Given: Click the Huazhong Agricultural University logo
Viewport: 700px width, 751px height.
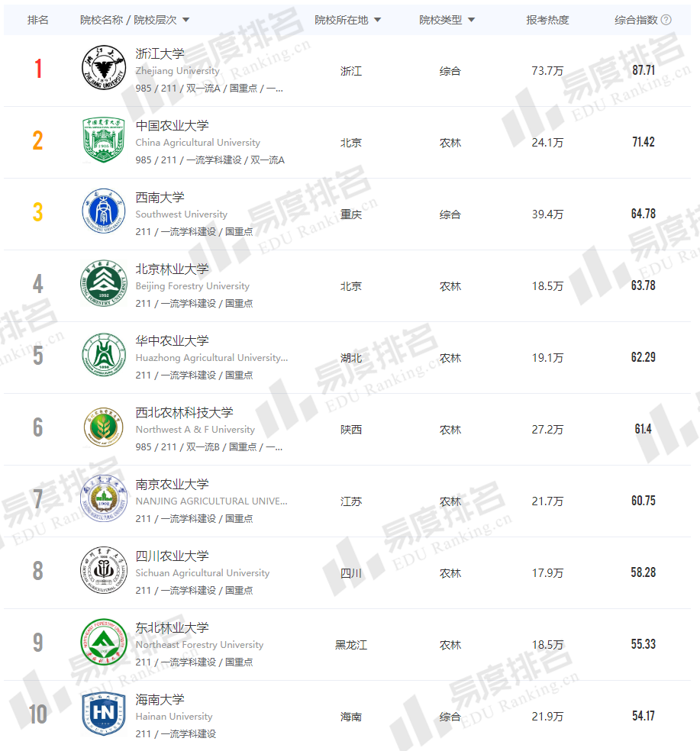Looking at the screenshot, I should (103, 356).
